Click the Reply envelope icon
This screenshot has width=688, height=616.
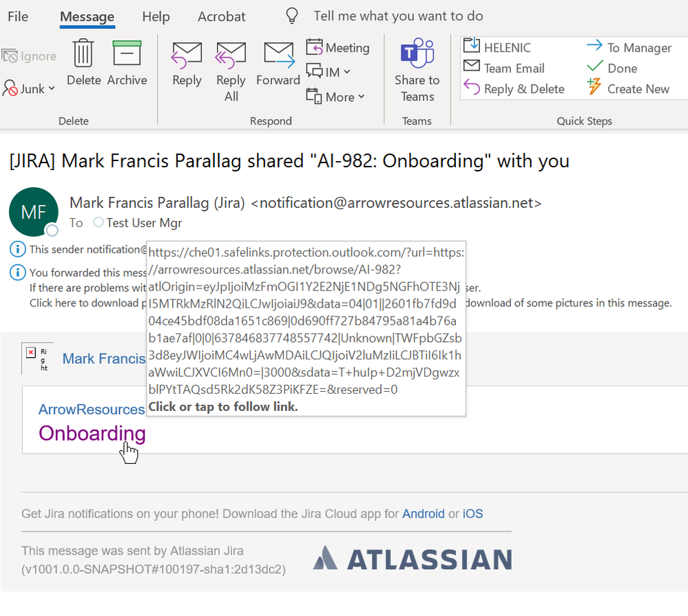click(x=187, y=55)
